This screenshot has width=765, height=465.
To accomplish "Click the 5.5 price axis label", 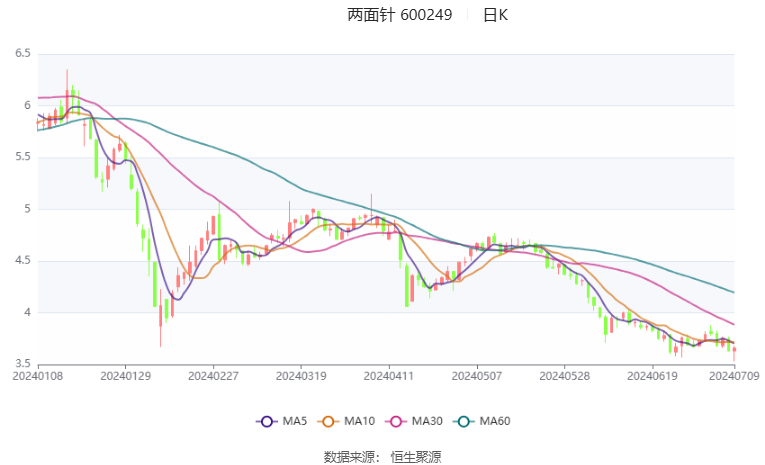I will pyautogui.click(x=21, y=157).
